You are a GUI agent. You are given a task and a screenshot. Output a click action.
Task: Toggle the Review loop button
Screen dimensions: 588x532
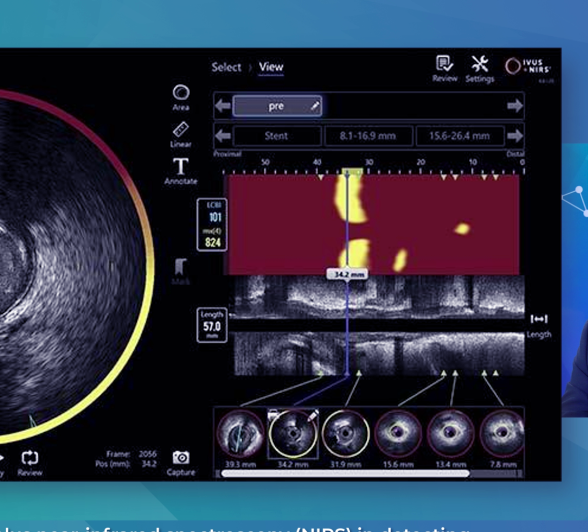pos(30,463)
